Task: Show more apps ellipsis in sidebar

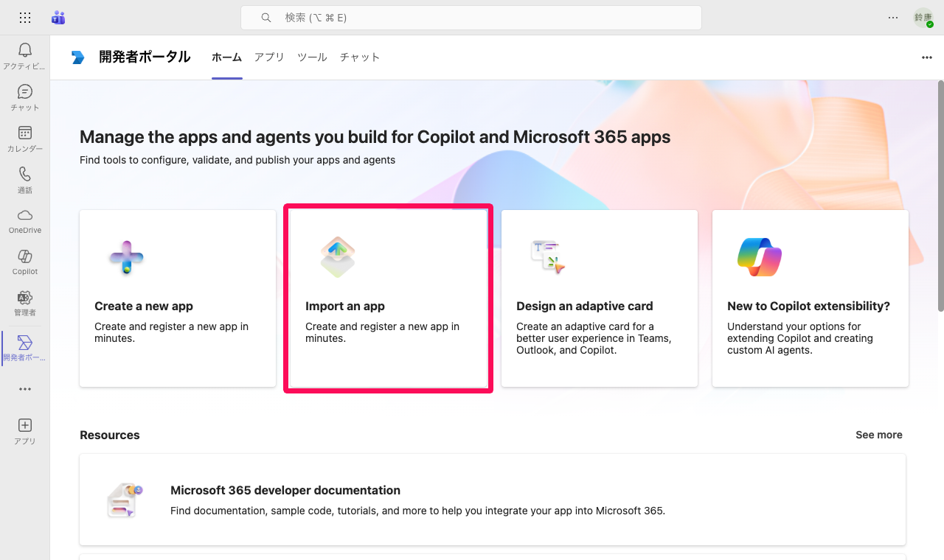Action: (x=25, y=389)
